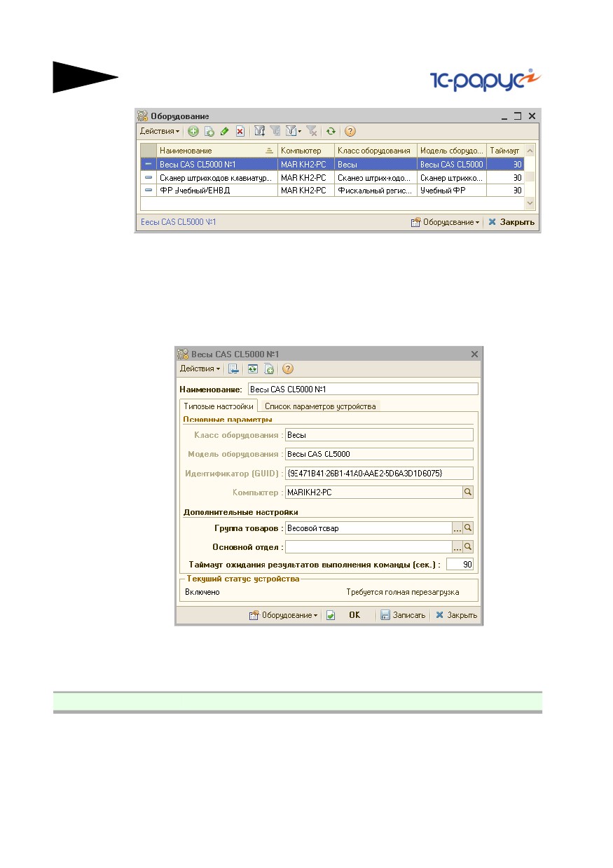
Task: Open Действия menu in Оборудование list window
Action: 159,131
